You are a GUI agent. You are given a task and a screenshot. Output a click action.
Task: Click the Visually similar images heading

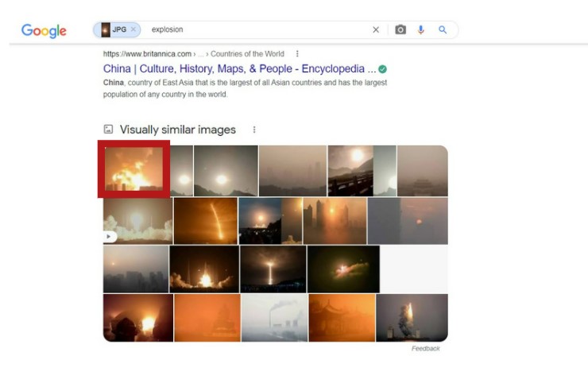[x=178, y=130]
